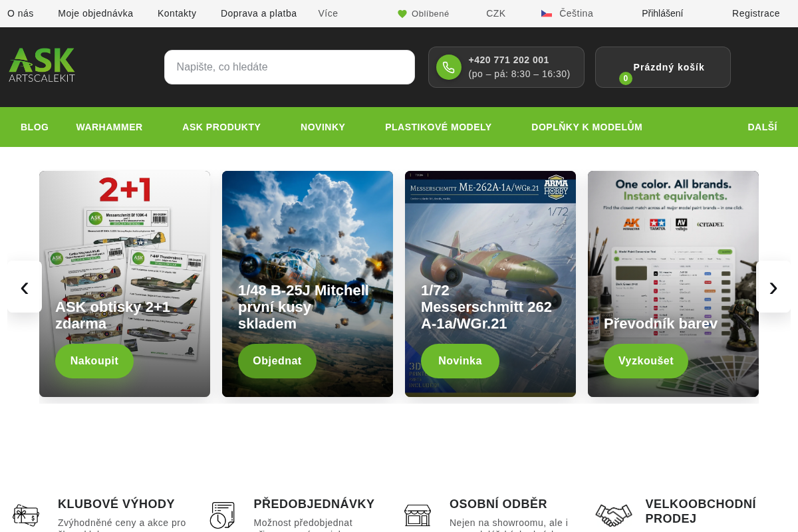
Task: Click the Předobjednávky clock document icon
Action: pos(222,515)
